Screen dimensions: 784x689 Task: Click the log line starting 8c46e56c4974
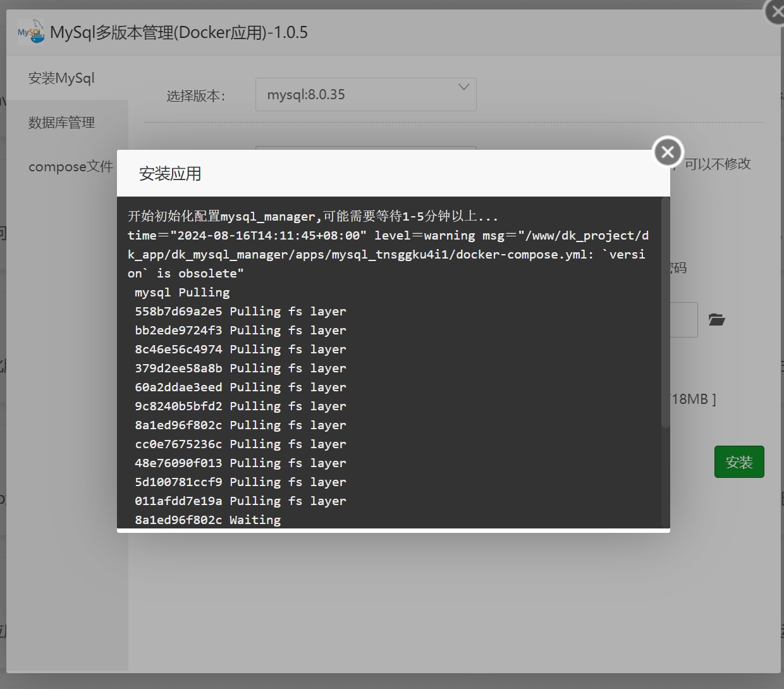[240, 349]
